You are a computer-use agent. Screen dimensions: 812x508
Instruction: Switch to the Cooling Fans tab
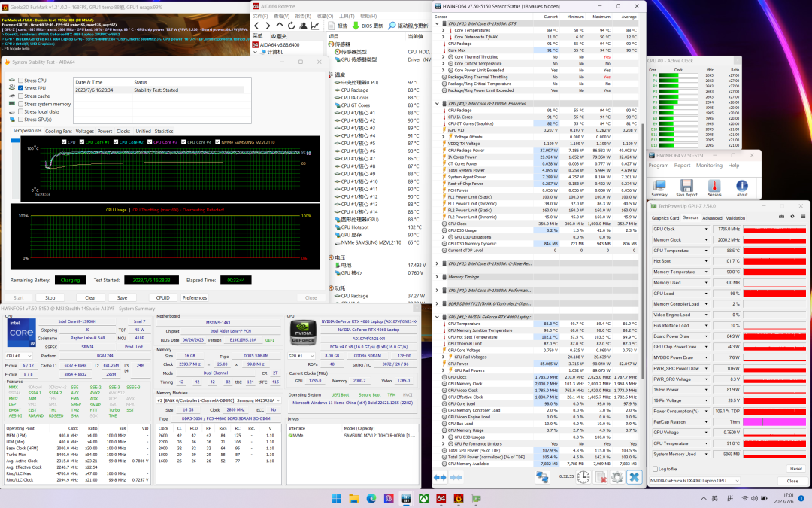[59, 131]
